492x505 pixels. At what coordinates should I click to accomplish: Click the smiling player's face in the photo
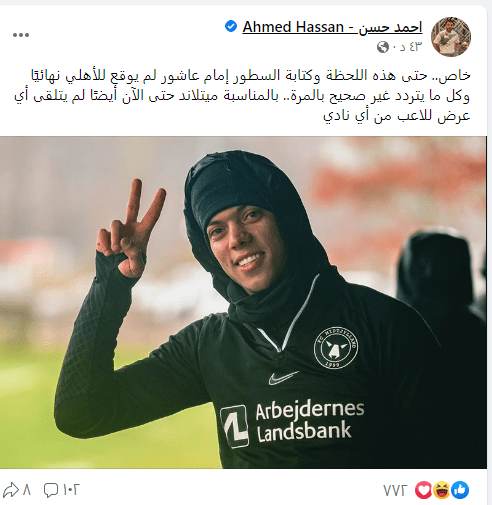(x=243, y=246)
